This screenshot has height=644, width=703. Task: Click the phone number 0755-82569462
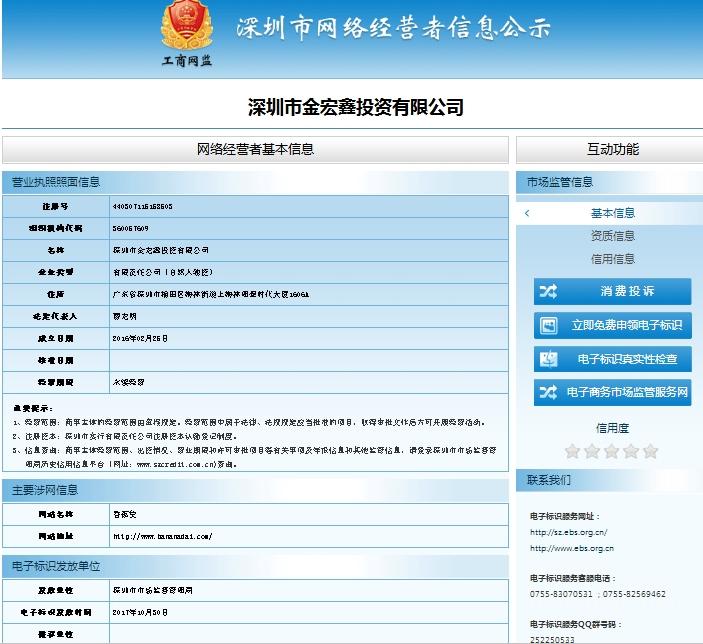(x=634, y=594)
